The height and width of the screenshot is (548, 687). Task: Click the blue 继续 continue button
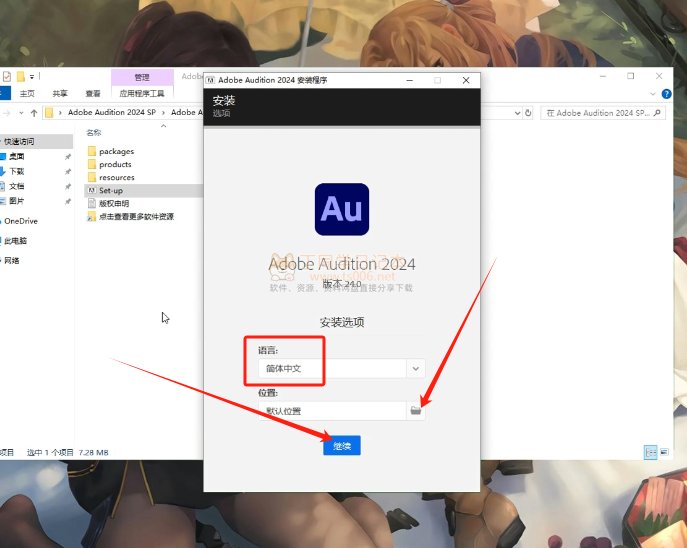pyautogui.click(x=342, y=445)
